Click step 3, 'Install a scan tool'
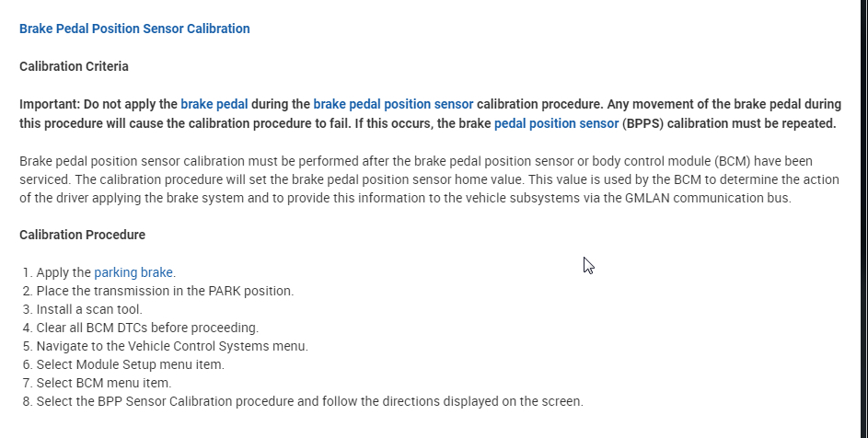 point(89,309)
